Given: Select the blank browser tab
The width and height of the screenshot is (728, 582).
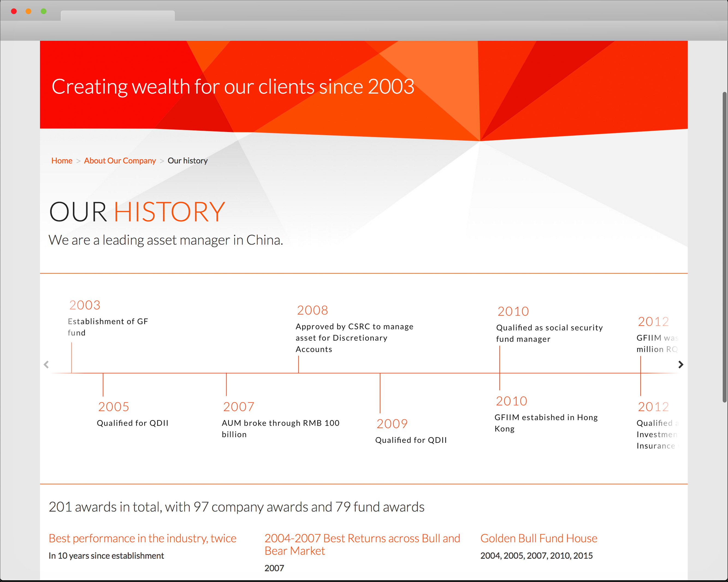Looking at the screenshot, I should pos(117,16).
